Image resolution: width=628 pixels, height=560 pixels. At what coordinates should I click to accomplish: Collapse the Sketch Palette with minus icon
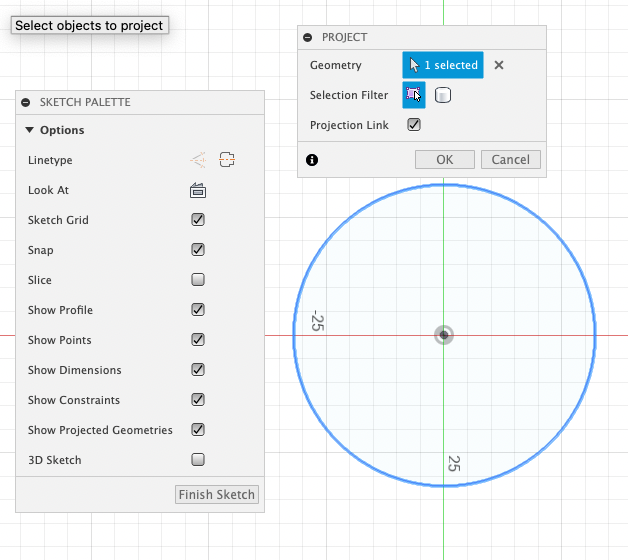click(x=26, y=103)
